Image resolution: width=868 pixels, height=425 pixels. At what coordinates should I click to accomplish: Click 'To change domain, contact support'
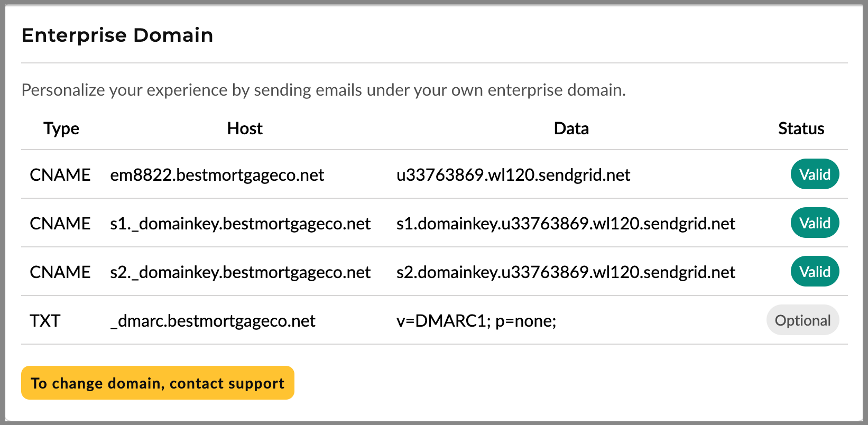(x=157, y=383)
